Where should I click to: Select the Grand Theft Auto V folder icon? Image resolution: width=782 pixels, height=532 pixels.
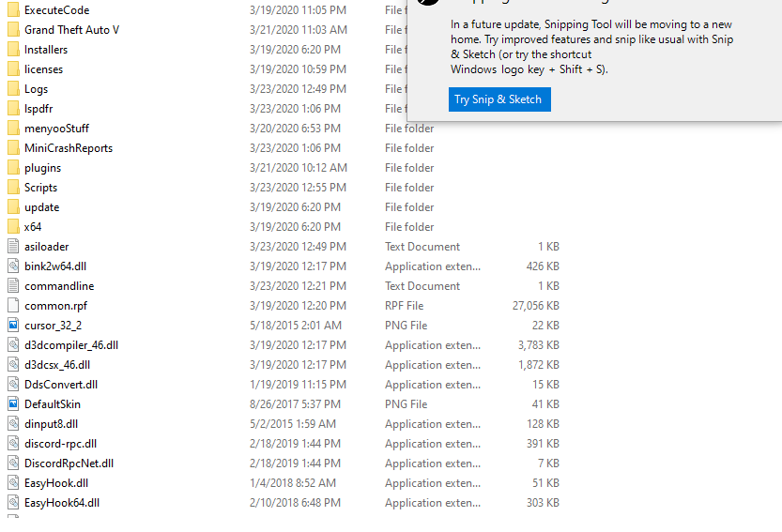click(12, 30)
